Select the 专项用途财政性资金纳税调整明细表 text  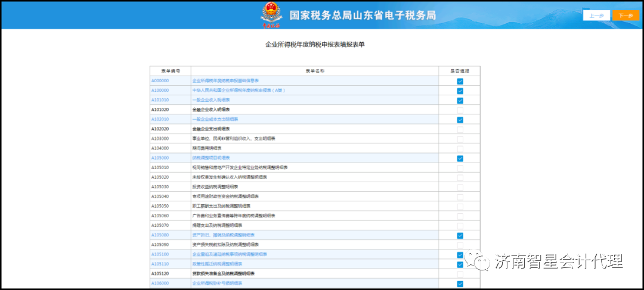[x=225, y=197]
